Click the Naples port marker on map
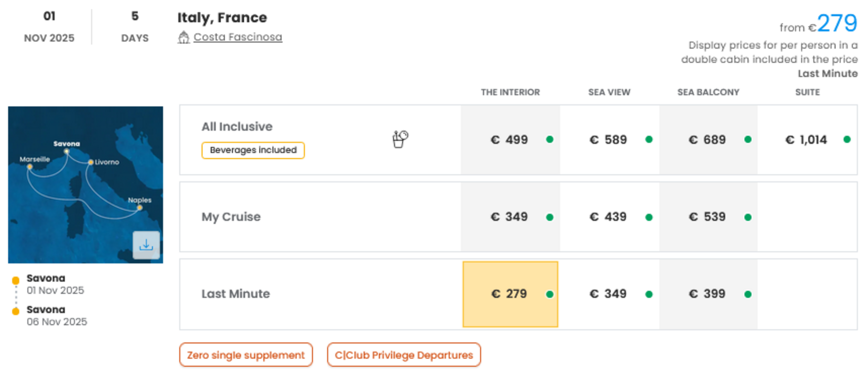Viewport: 868px width, 385px height. click(140, 208)
